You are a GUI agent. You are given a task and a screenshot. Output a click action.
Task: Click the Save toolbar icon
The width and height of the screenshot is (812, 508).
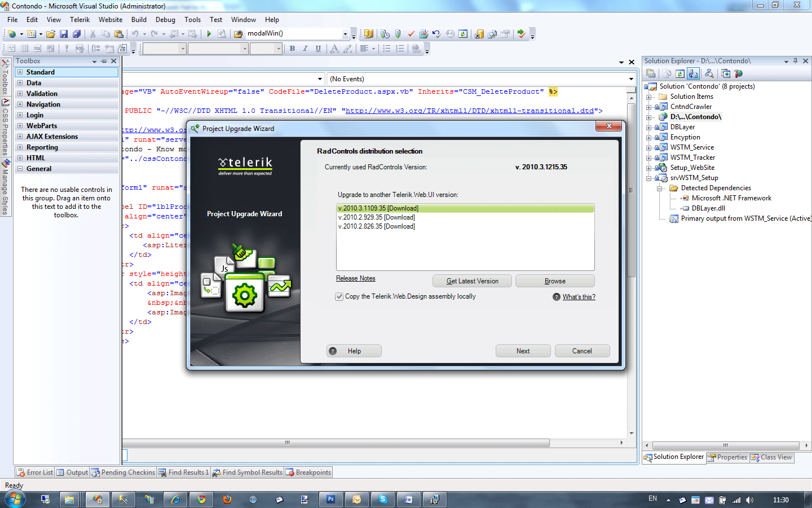64,34
